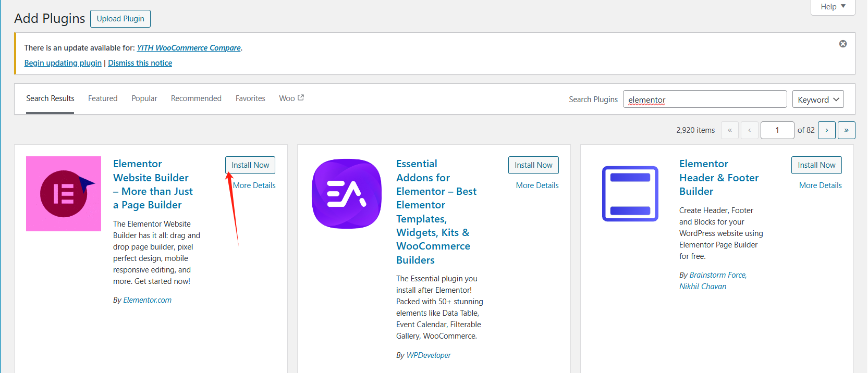Open the Keyword search type dropdown
868x373 pixels.
click(x=817, y=100)
